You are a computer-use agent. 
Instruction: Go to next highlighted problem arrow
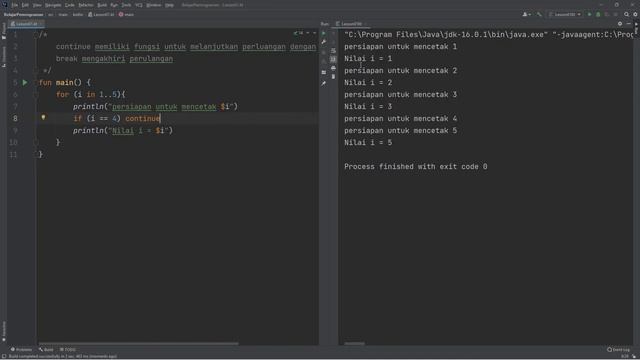tap(314, 33)
